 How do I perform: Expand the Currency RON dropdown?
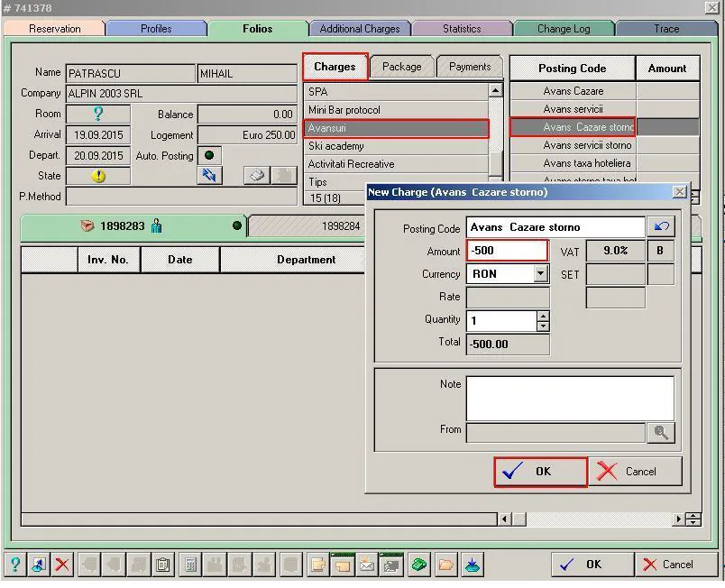click(540, 273)
